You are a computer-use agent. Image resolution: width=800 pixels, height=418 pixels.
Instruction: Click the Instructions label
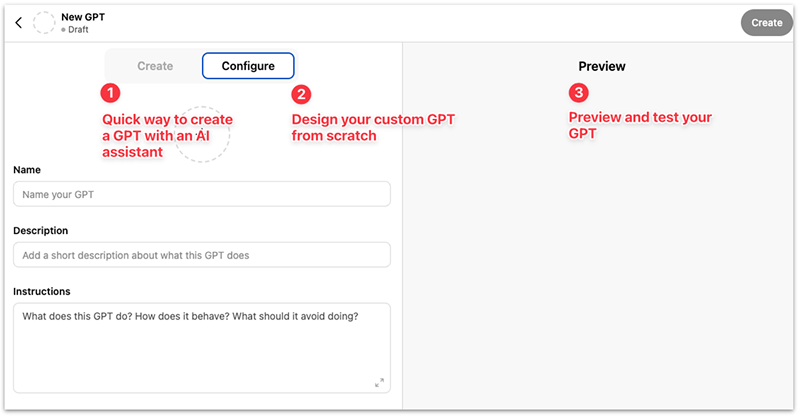(x=41, y=291)
